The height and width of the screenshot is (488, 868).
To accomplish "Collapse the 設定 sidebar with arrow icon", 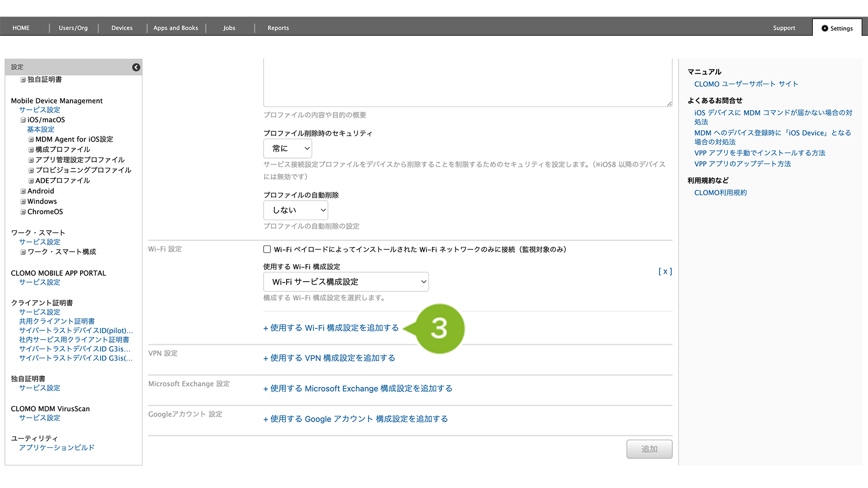I will click(136, 67).
